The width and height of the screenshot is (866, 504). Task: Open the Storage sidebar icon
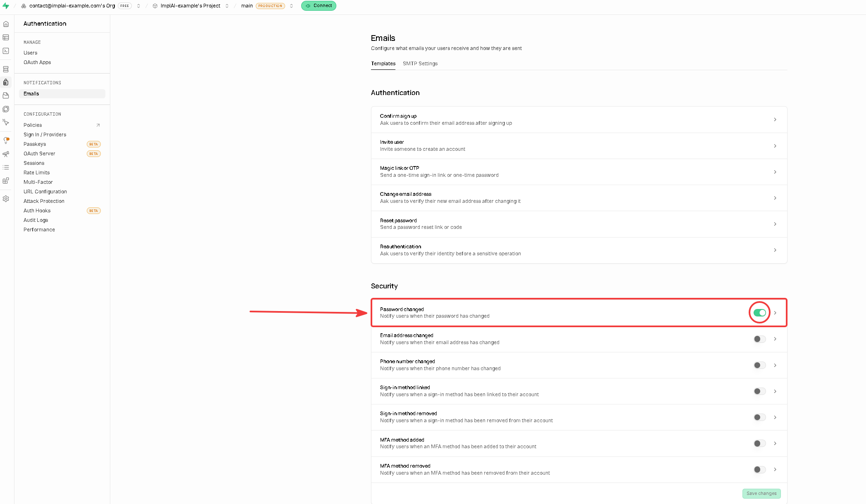pyautogui.click(x=6, y=95)
